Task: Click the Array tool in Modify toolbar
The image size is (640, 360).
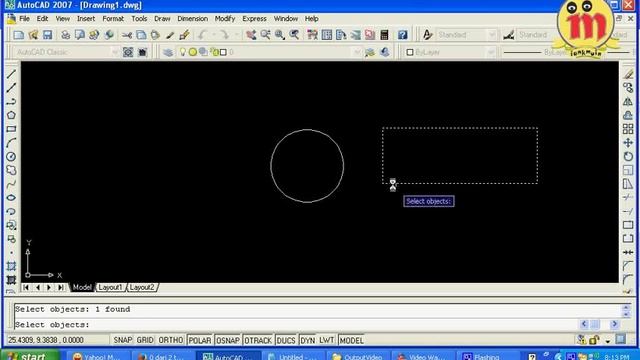Action: pos(628,129)
